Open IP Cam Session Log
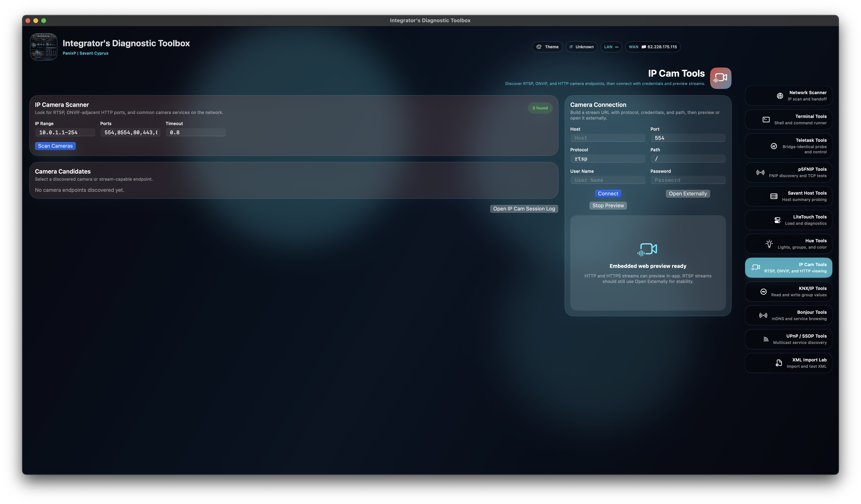This screenshot has width=861, height=504. 524,209
